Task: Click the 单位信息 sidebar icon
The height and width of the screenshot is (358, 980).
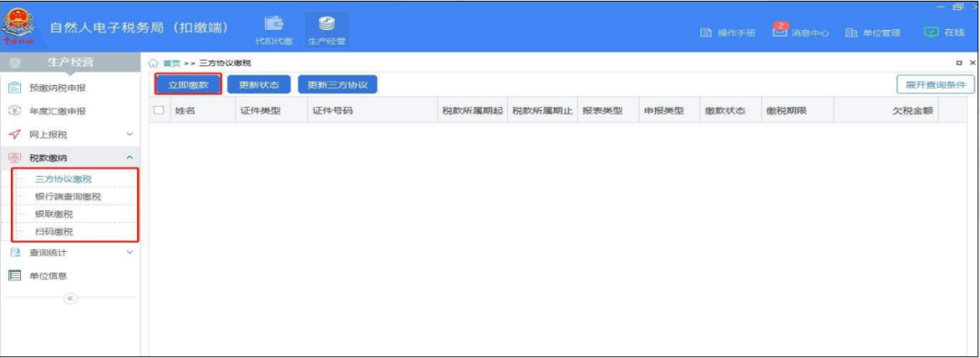Action: [15, 276]
